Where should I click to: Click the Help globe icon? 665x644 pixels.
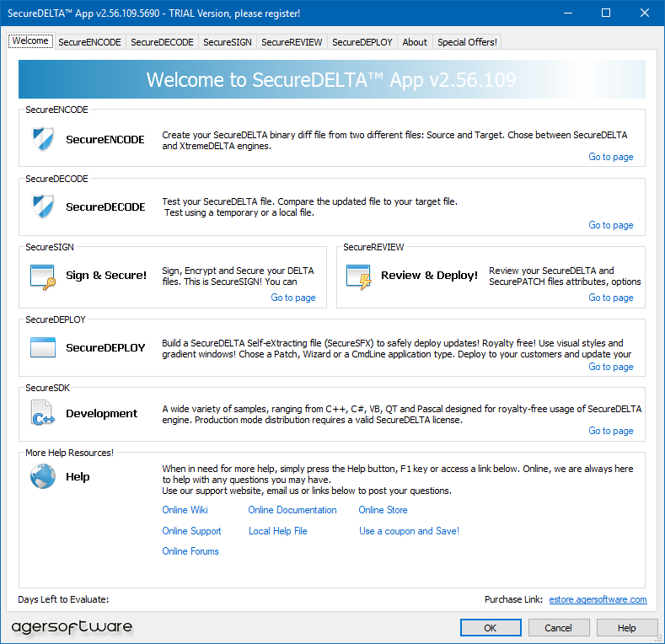tap(43, 476)
